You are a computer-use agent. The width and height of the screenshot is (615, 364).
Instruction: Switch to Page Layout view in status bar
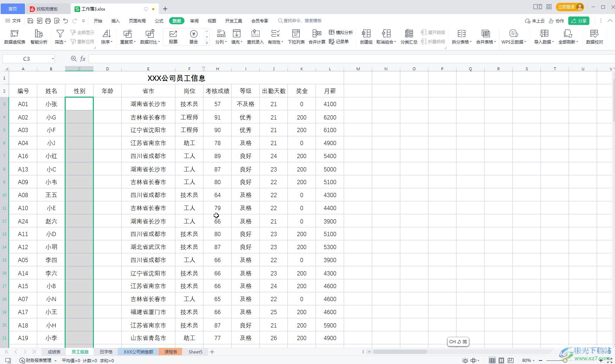(501, 360)
